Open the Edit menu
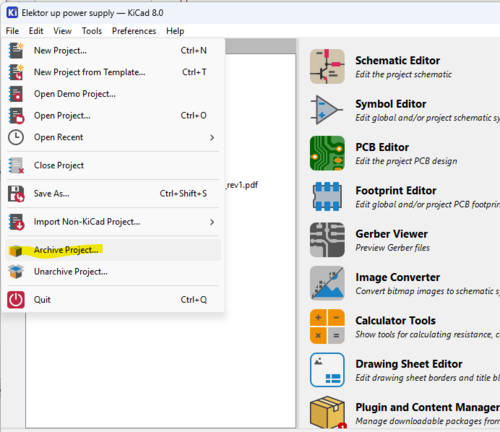Viewport: 500px width, 432px height. tap(36, 31)
